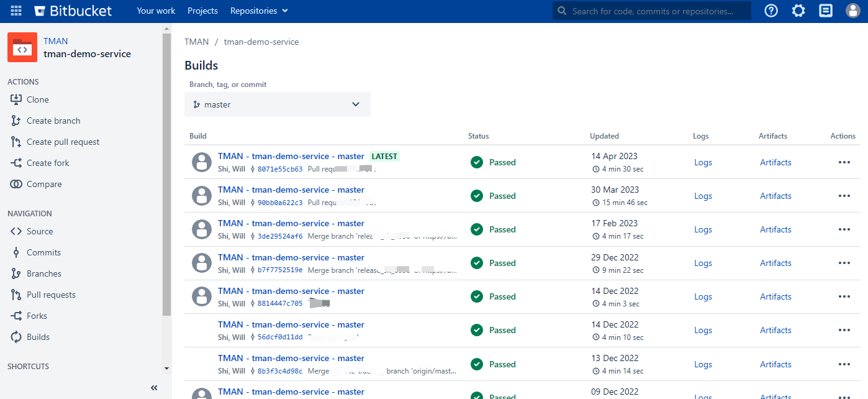Open actions menu for 30 Mar 2023 build

[x=844, y=196]
